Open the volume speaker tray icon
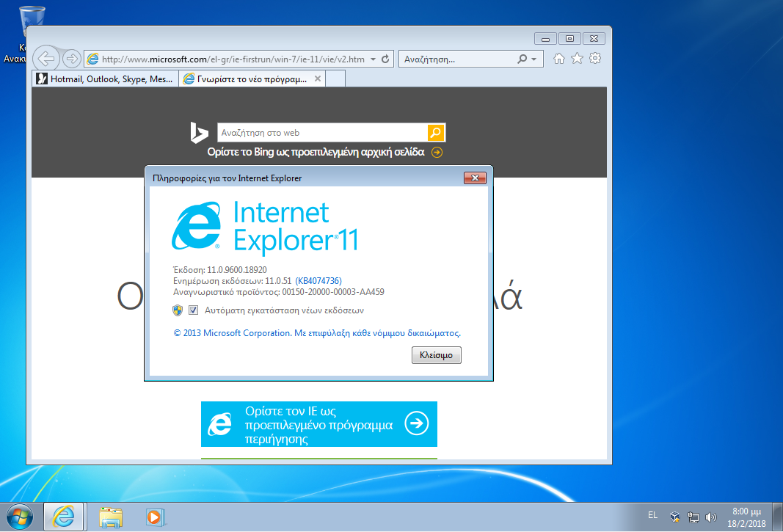This screenshot has height=532, width=783. coord(710,517)
